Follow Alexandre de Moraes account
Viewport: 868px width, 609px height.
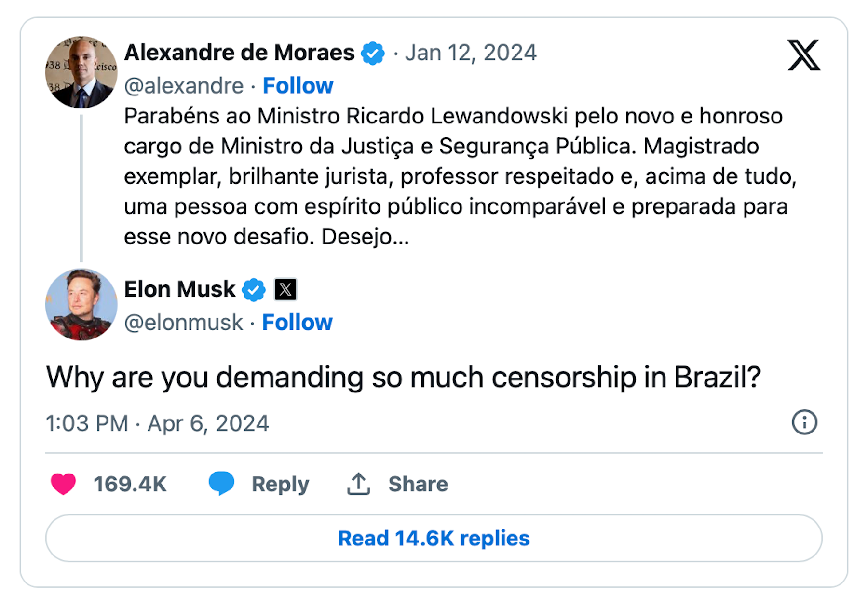click(x=298, y=85)
